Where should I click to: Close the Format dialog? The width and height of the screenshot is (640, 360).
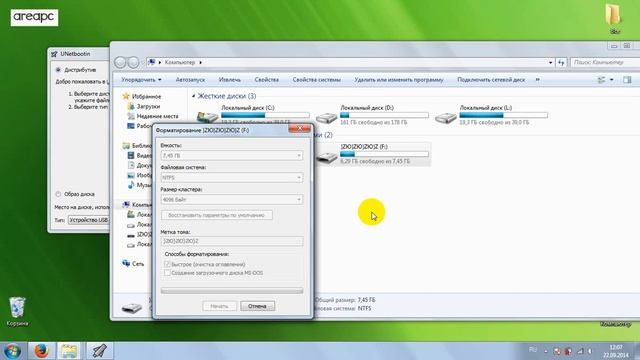[x=300, y=129]
